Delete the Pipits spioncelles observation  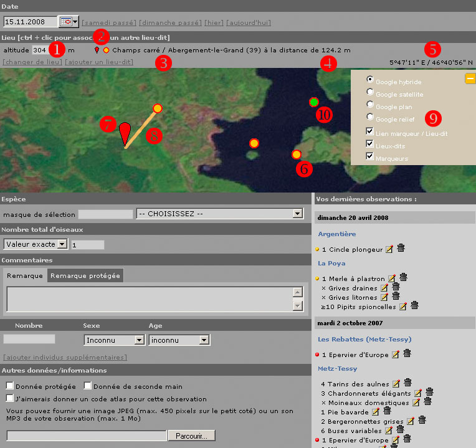click(x=415, y=305)
